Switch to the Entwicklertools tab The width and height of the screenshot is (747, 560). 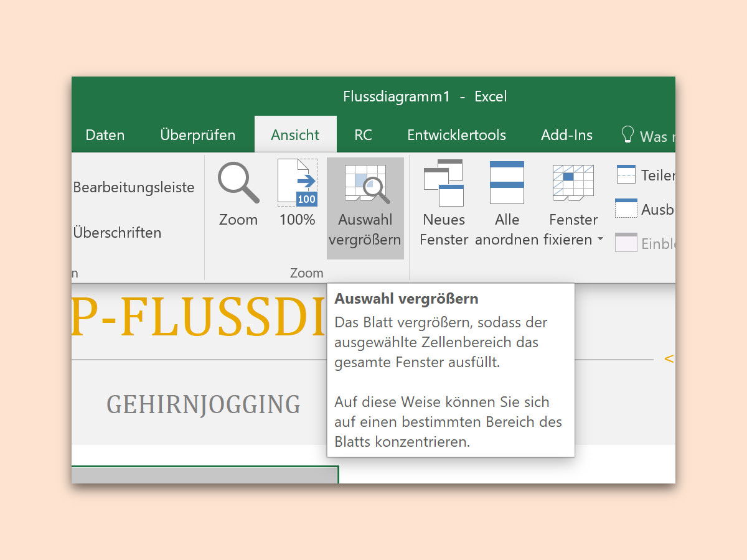pyautogui.click(x=456, y=135)
